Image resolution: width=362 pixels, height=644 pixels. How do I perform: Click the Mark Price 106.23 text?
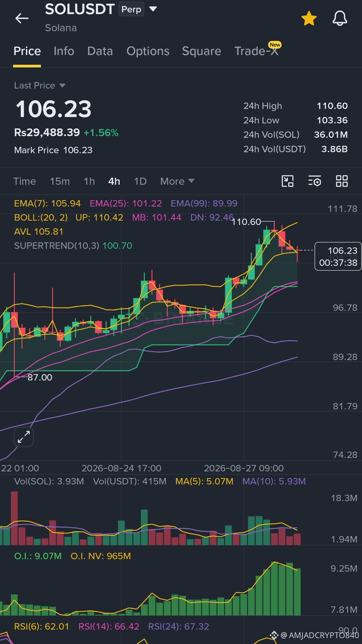tap(53, 150)
